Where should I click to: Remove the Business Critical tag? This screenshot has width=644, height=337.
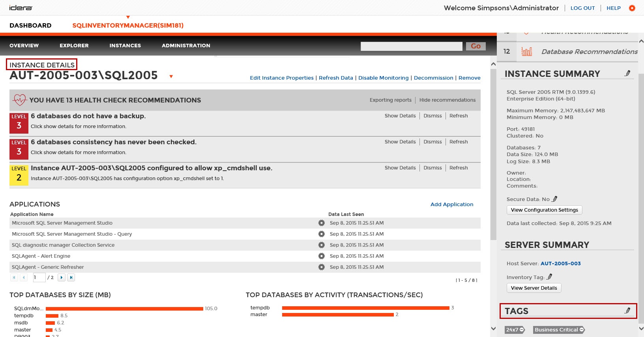(x=582, y=330)
